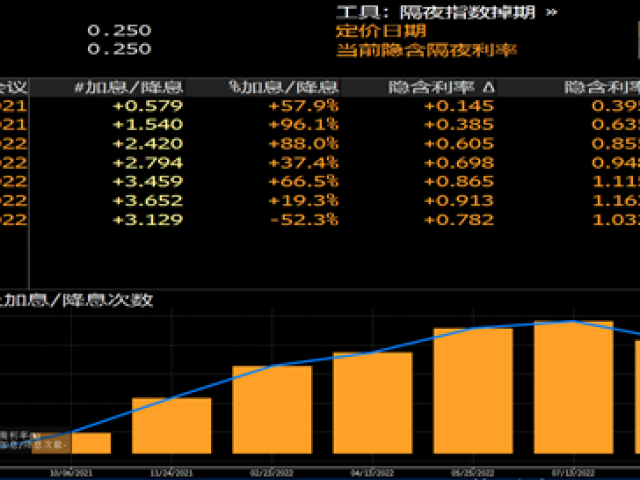Click the 隐含利率 Δ column header
The width and height of the screenshot is (640, 480).
click(441, 86)
